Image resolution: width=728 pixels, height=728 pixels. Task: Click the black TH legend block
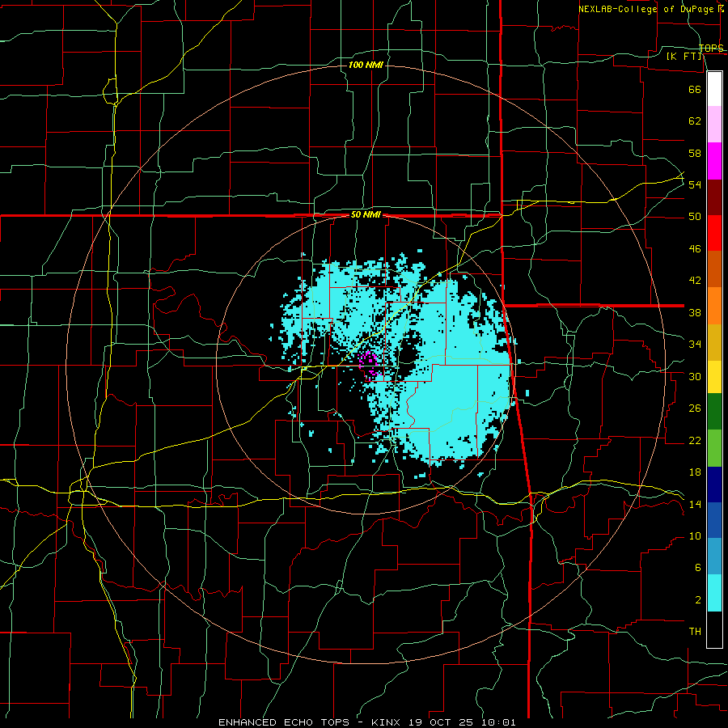[x=714, y=629]
